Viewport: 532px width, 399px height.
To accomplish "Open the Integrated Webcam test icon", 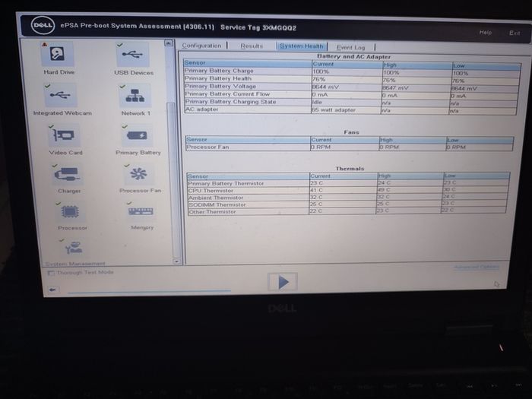I will (60, 95).
